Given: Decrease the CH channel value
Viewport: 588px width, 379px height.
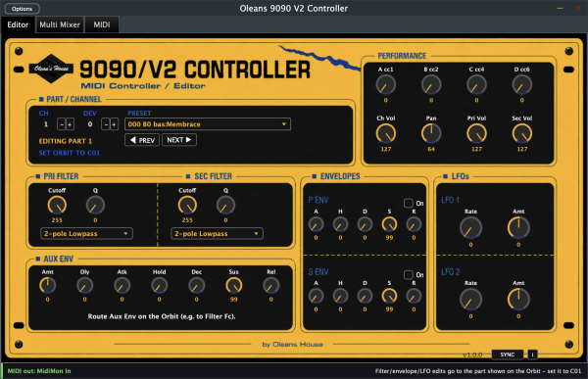Looking at the screenshot, I should (x=61, y=124).
